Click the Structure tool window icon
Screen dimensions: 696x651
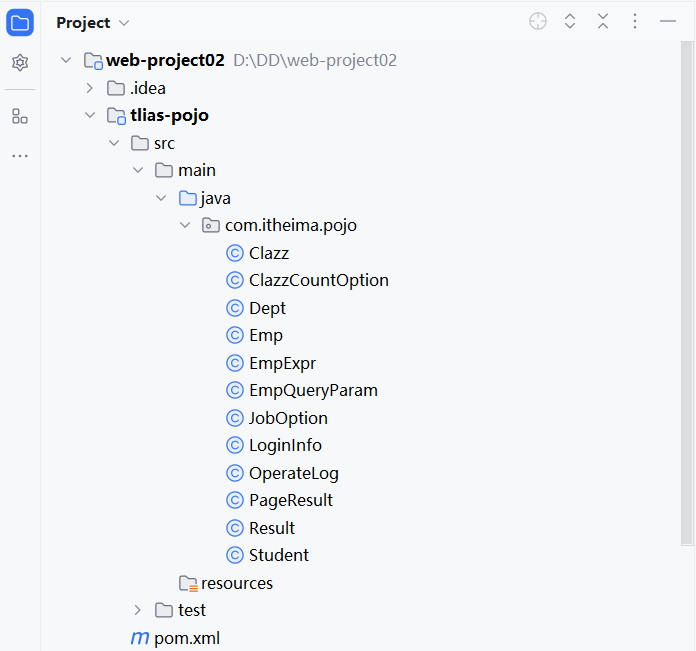coord(20,116)
